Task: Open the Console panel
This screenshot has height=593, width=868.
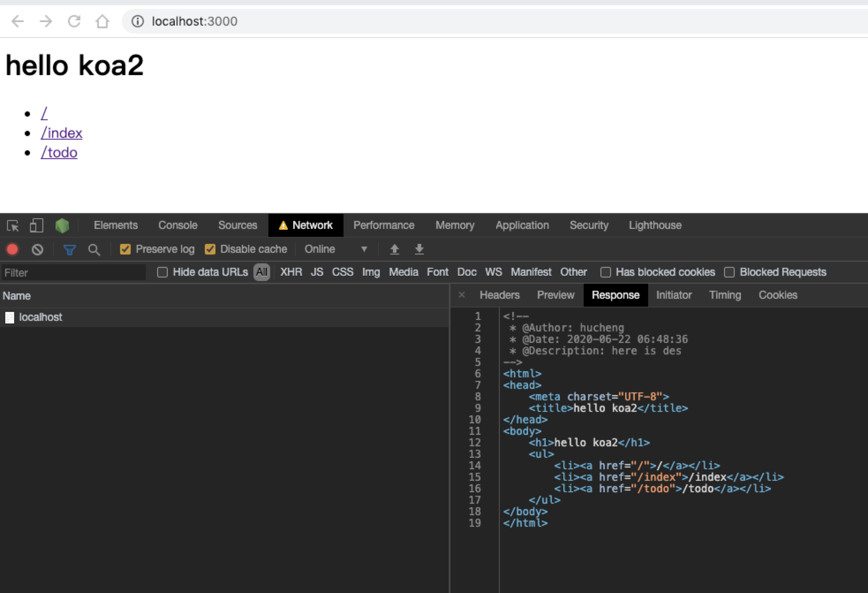Action: tap(178, 225)
